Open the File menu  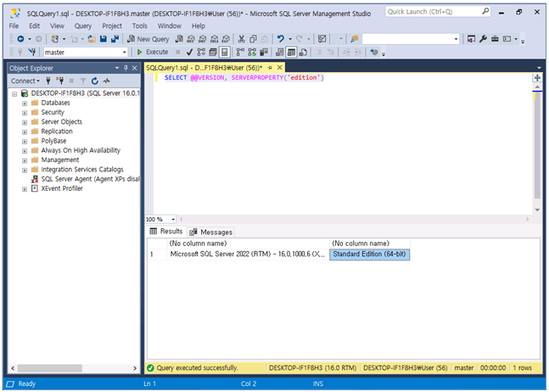pyautogui.click(x=14, y=26)
